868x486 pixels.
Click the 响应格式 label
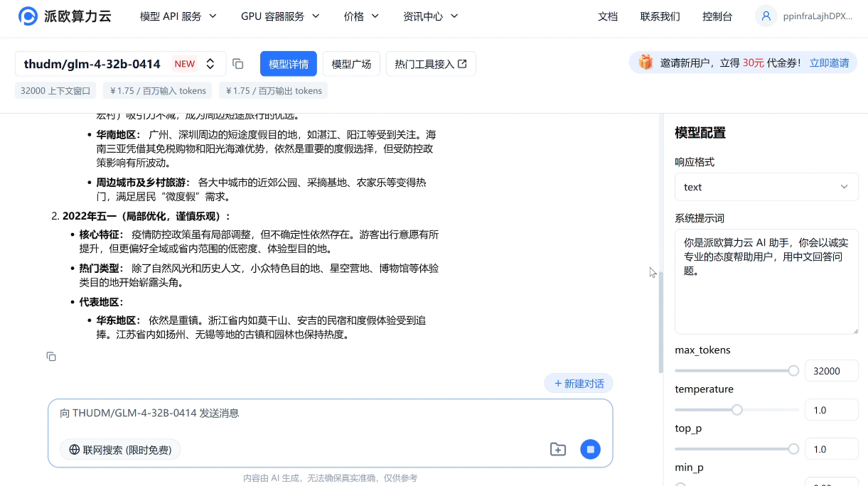[x=695, y=162]
